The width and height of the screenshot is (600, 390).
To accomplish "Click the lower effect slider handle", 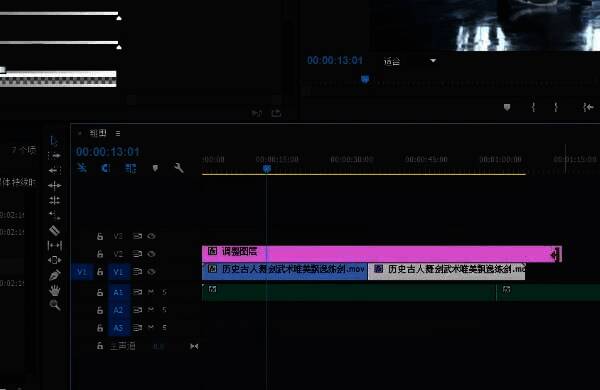I will [x=119, y=47].
